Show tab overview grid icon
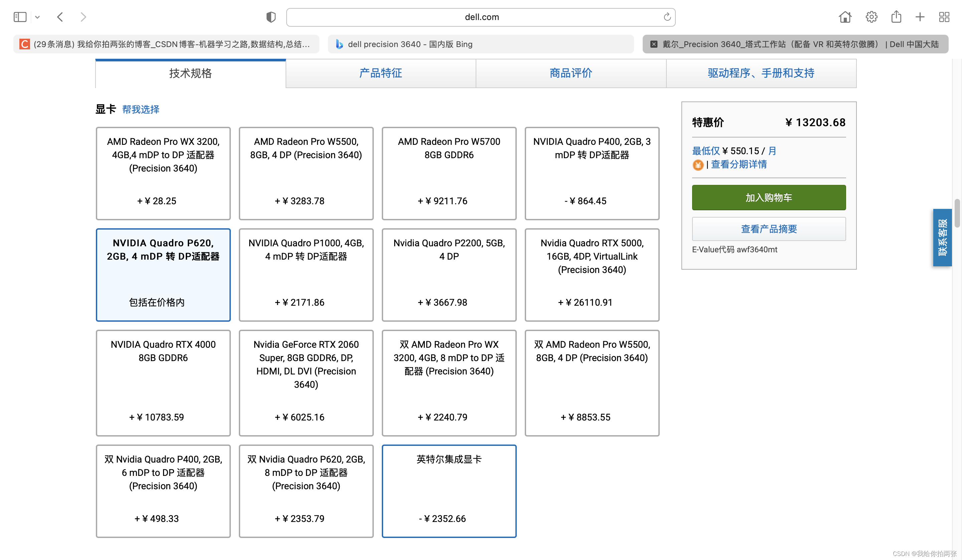962x560 pixels. coord(944,17)
